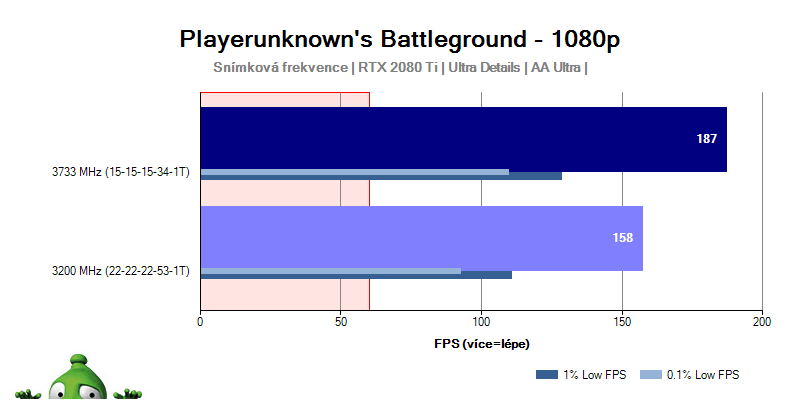Click the 3733 MHz (15-15-15-34-1T) label
This screenshot has height=400, width=800.
[120, 172]
